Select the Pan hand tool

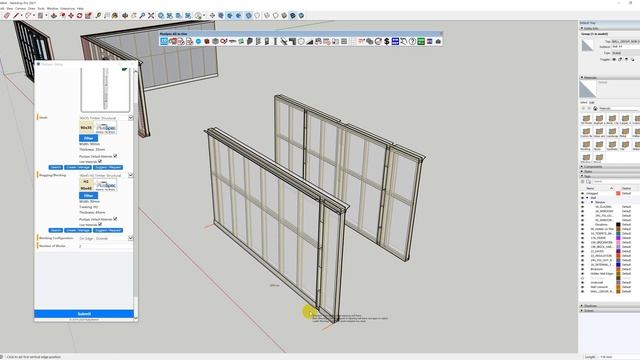pos(133,16)
